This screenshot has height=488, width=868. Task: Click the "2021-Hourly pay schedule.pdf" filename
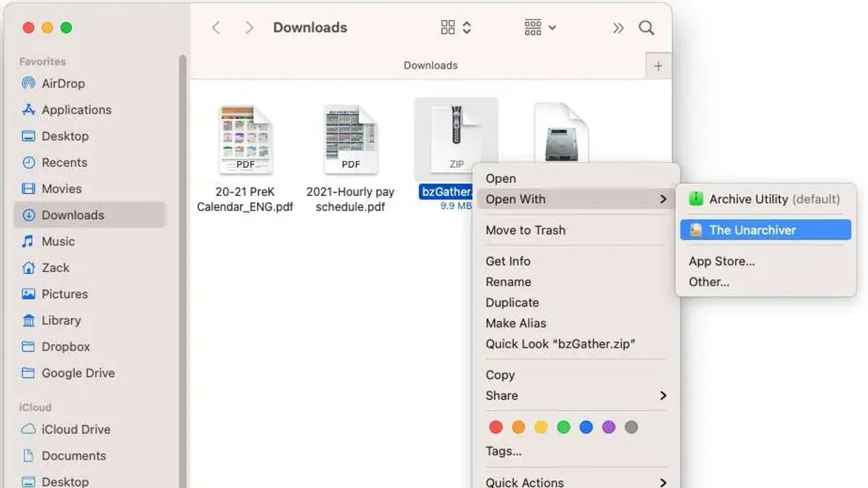351,200
